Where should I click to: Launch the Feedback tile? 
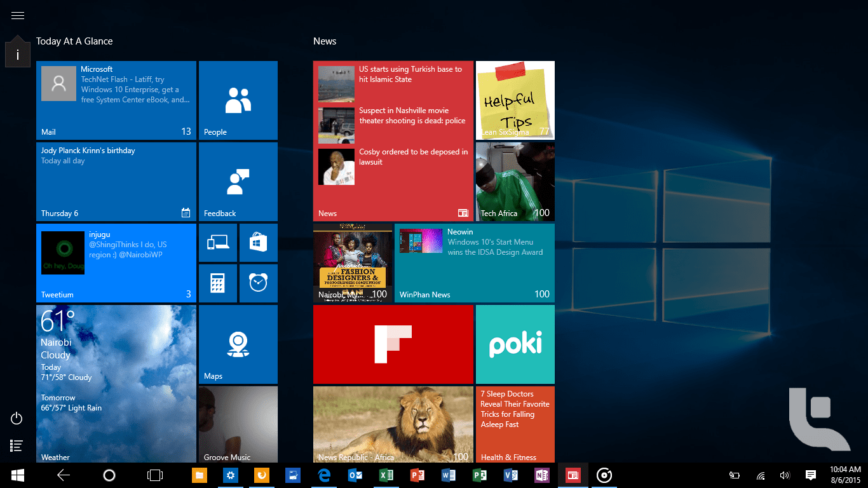tap(238, 182)
